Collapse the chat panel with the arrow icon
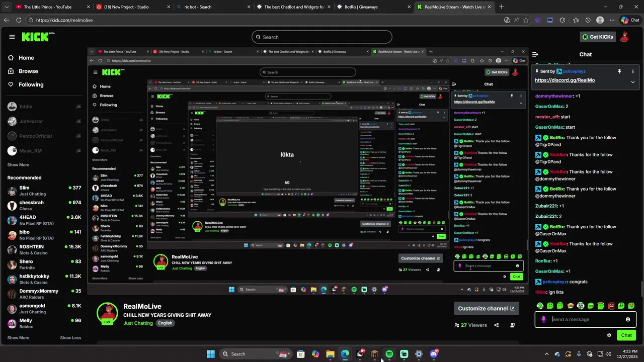 pos(535,54)
